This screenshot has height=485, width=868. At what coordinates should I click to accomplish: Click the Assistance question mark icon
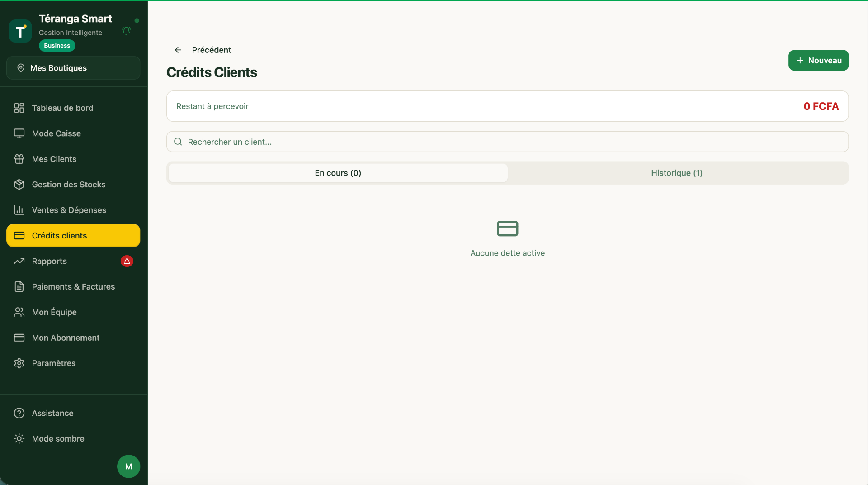[19, 413]
